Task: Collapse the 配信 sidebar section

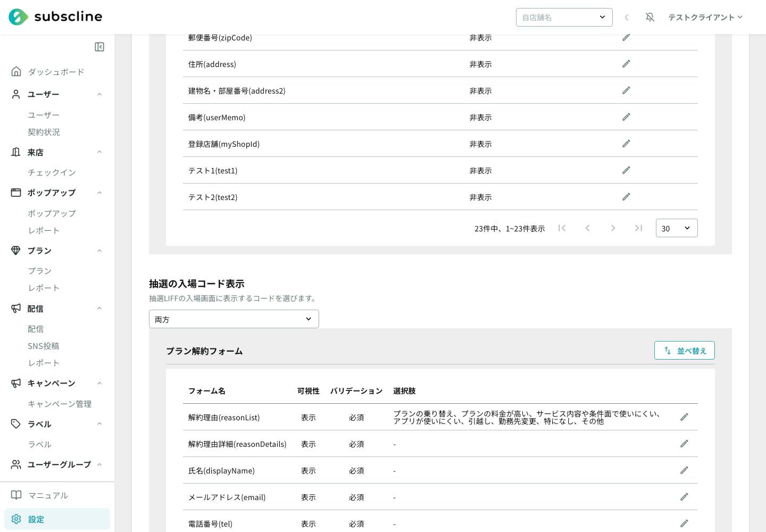Action: tap(99, 309)
